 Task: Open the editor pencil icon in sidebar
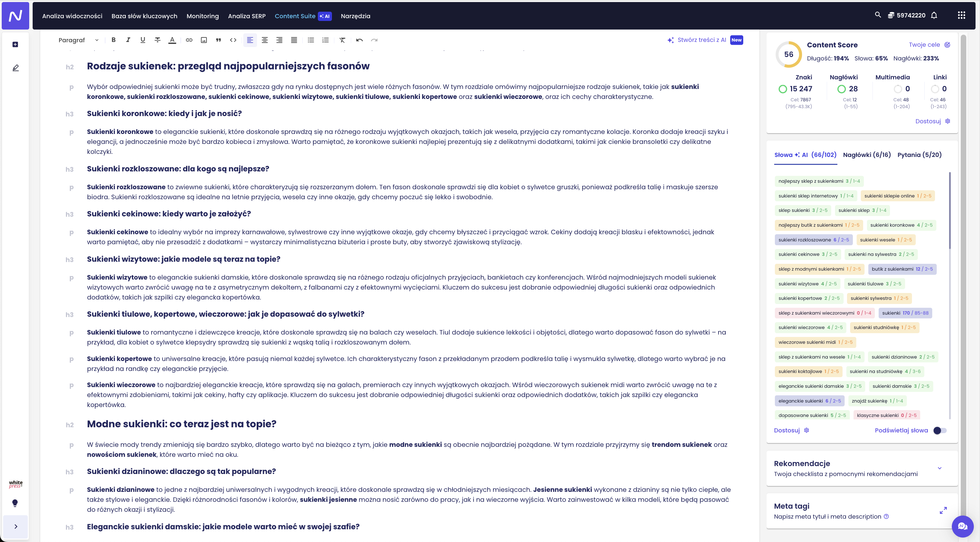point(15,68)
